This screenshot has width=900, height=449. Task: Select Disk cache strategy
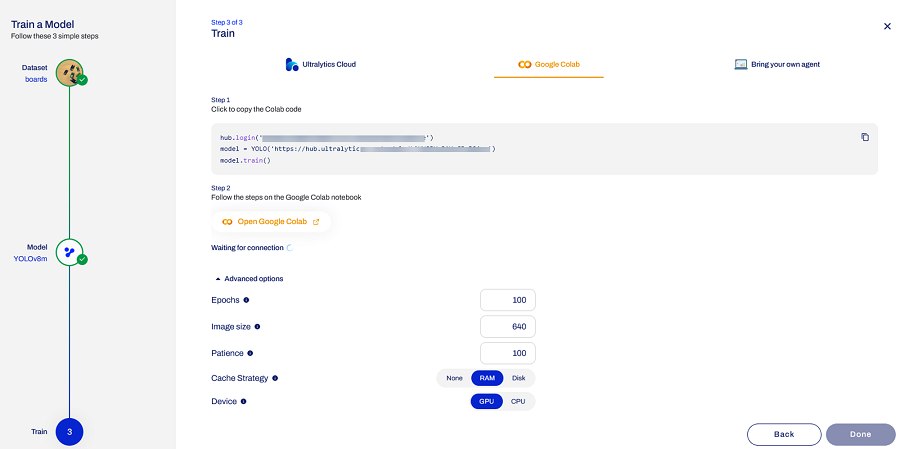pos(518,378)
